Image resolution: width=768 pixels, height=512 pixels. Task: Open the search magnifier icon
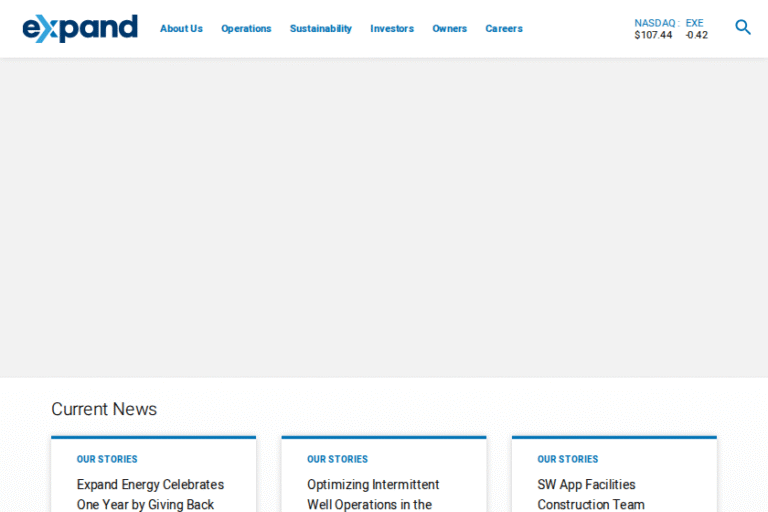pyautogui.click(x=743, y=27)
